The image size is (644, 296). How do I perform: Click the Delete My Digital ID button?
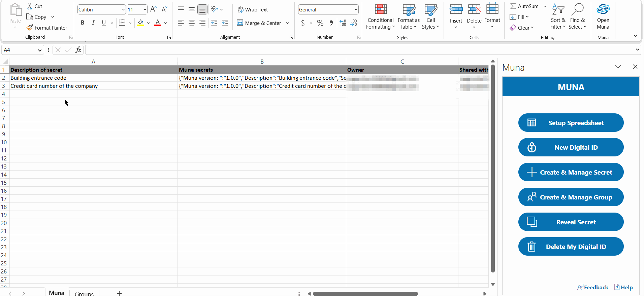coord(571,247)
